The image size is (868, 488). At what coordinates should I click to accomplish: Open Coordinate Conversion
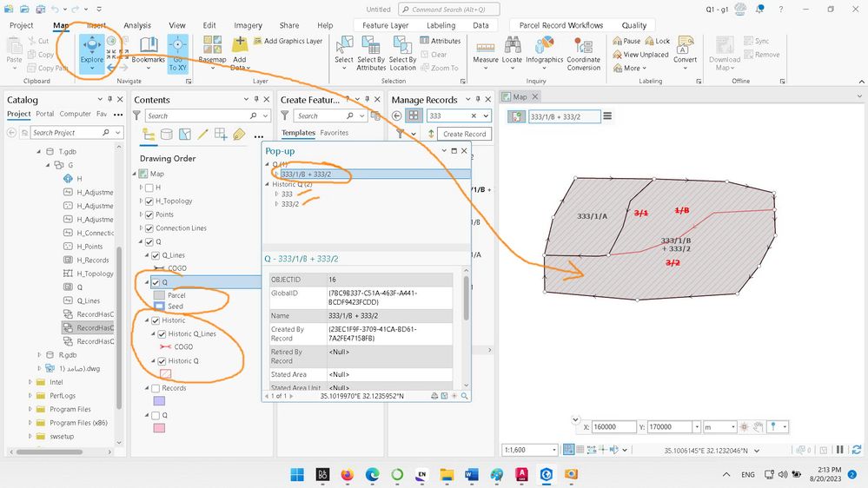584,54
